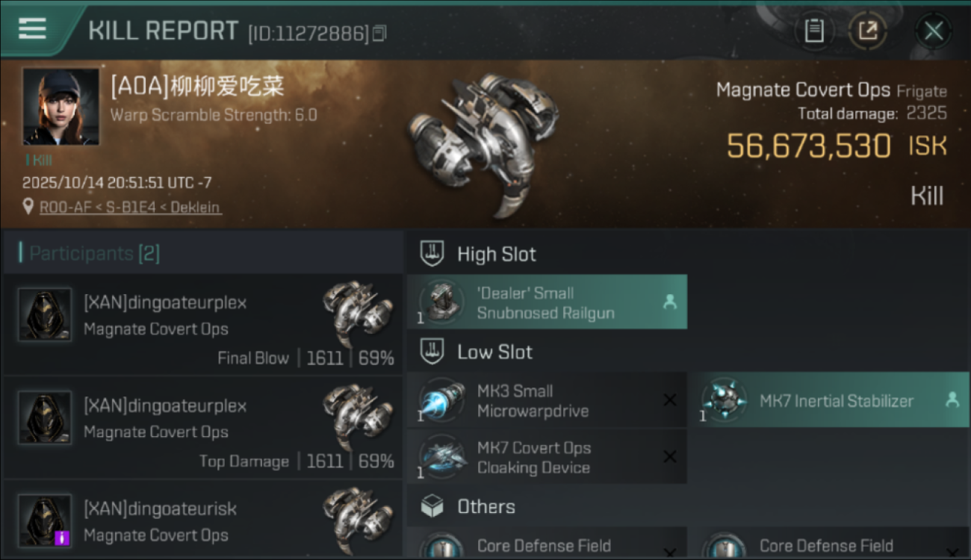Click the X beside MK3 Small Microwarpdrive
The height and width of the screenshot is (560, 971).
(669, 400)
